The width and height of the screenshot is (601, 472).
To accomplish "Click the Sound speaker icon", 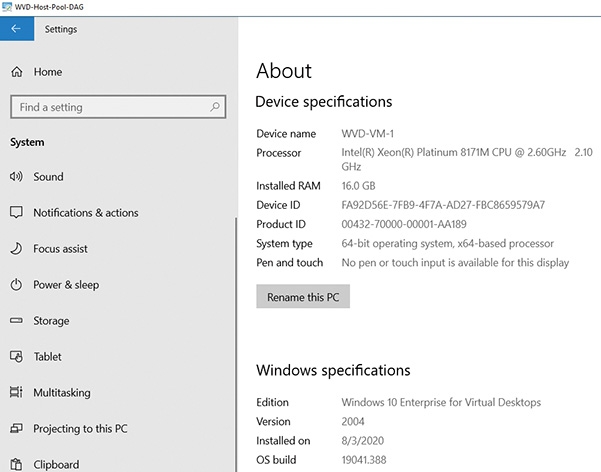I will [x=16, y=176].
